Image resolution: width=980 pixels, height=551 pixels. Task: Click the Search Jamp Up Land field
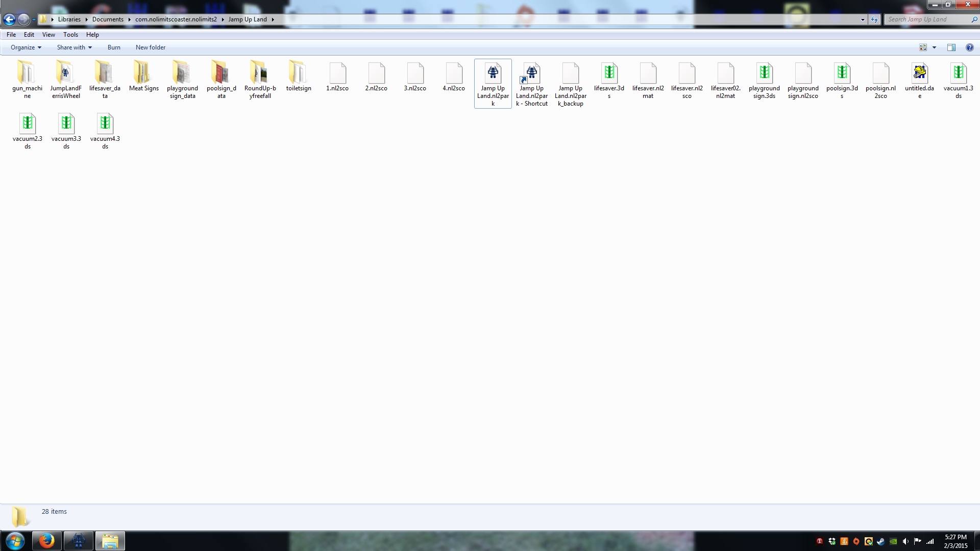pos(926,19)
